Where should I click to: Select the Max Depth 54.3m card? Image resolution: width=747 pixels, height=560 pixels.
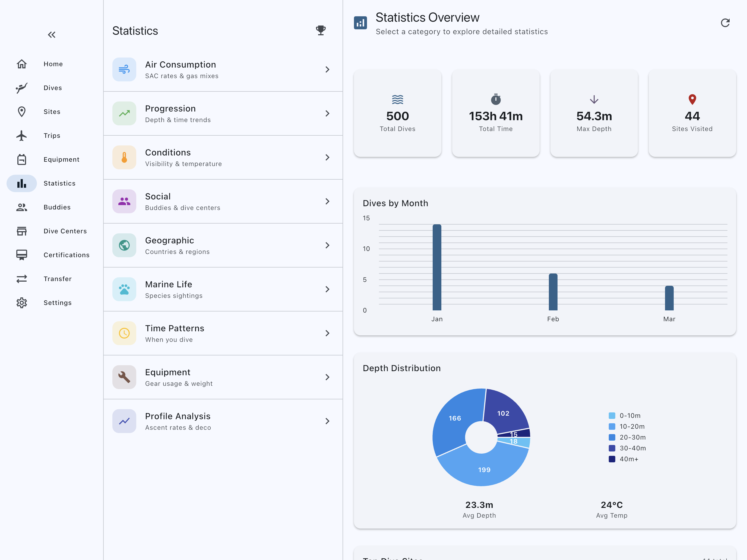pyautogui.click(x=594, y=113)
